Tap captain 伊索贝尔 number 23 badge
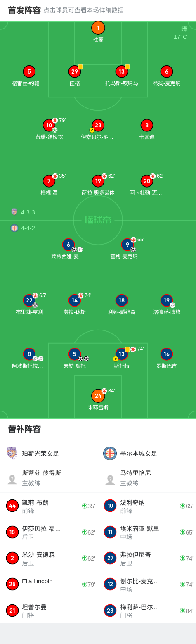This screenshot has width=196, height=644. [98, 125]
